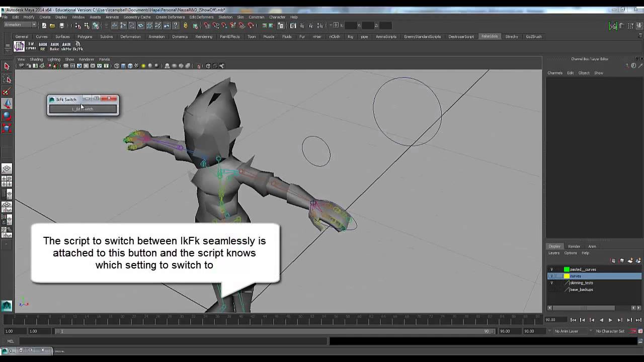This screenshot has width=644, height=362.
Task: Open the Create Deformers menu
Action: click(x=170, y=17)
